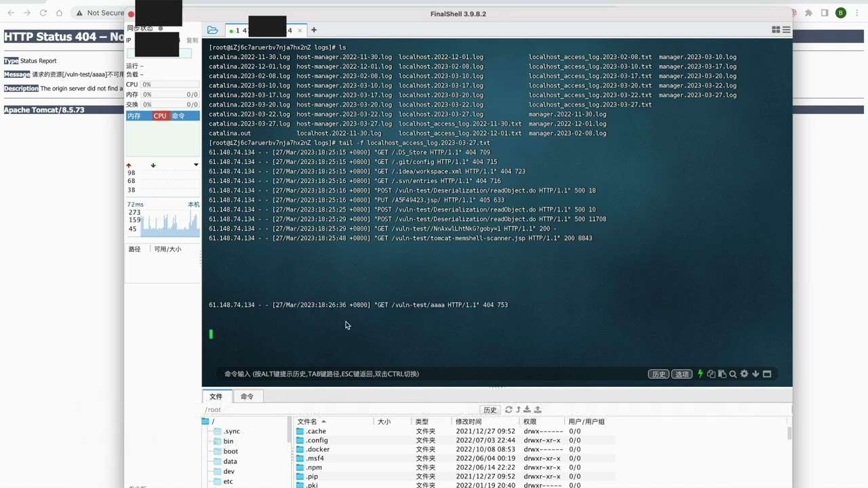This screenshot has height=488, width=868.
Task: Switch to the 命令 tab
Action: pyautogui.click(x=247, y=396)
